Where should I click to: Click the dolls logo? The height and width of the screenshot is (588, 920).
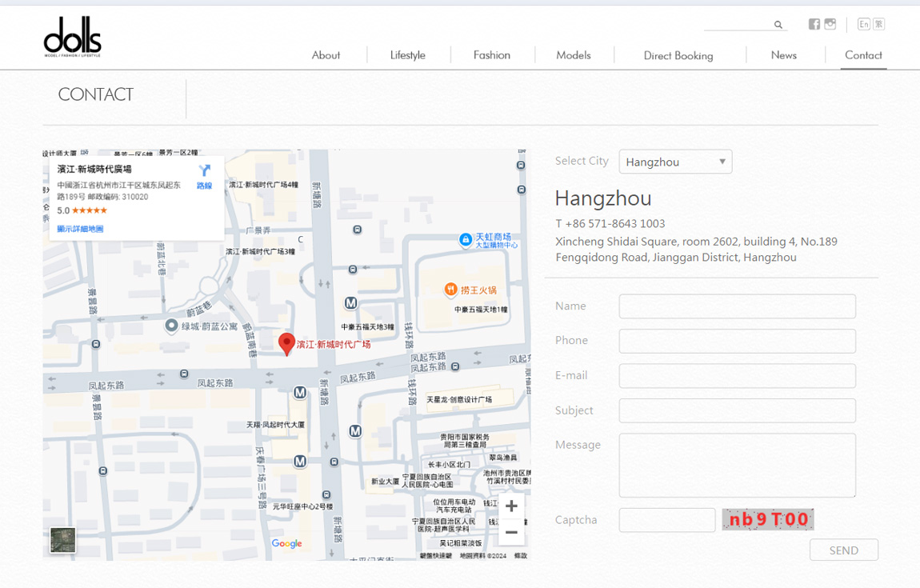(x=73, y=38)
